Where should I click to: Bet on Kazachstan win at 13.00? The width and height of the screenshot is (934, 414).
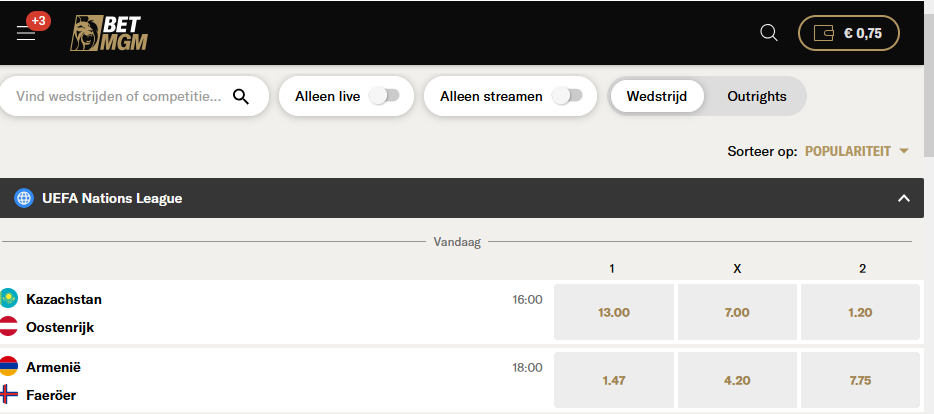[x=614, y=312]
